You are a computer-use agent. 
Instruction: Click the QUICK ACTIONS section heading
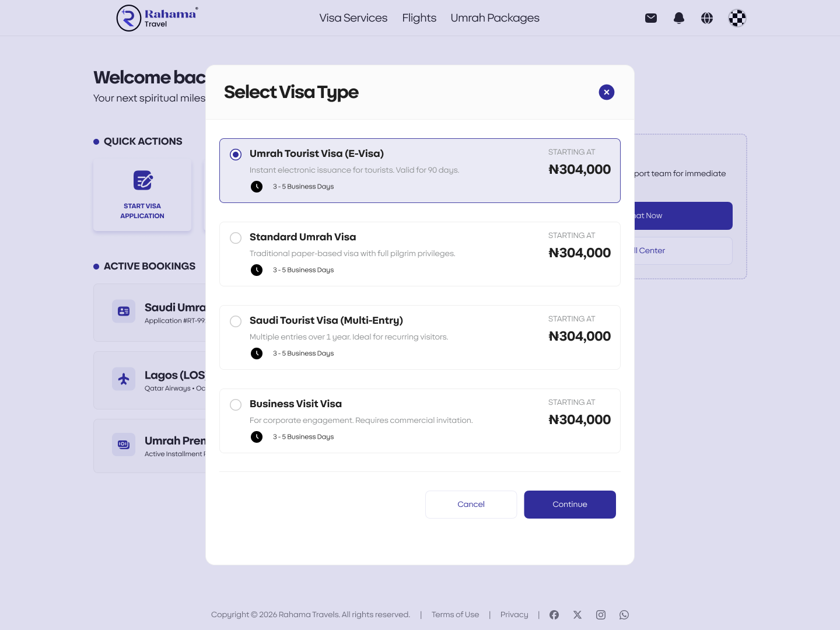(x=143, y=141)
